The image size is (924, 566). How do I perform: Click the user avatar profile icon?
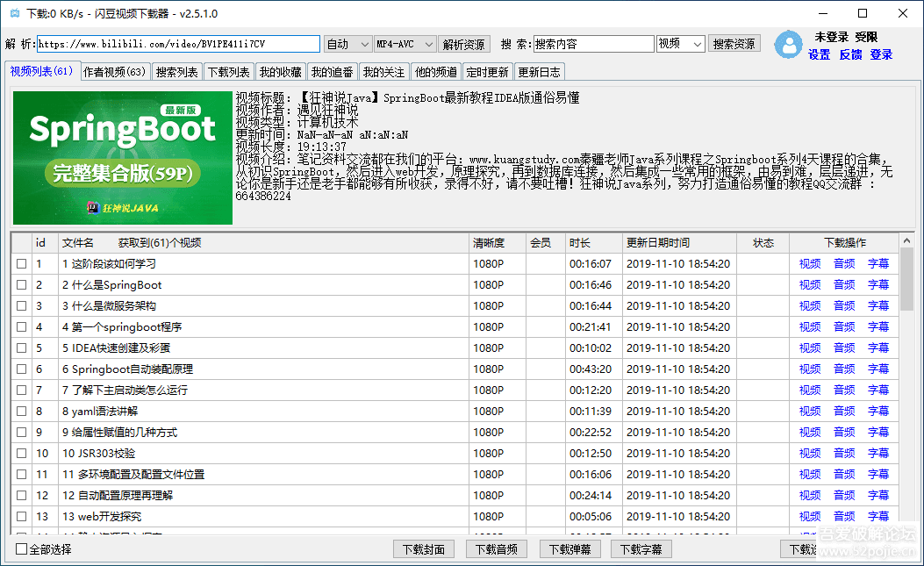tap(789, 45)
